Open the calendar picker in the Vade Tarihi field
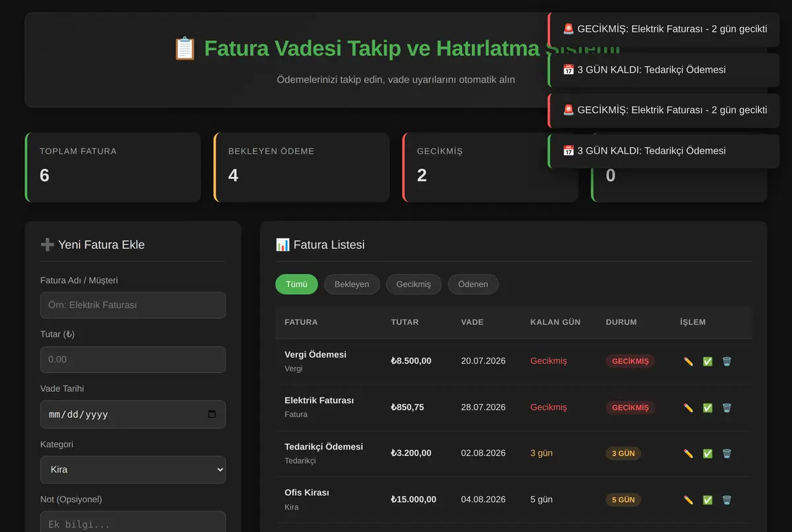792x532 pixels. pos(212,415)
